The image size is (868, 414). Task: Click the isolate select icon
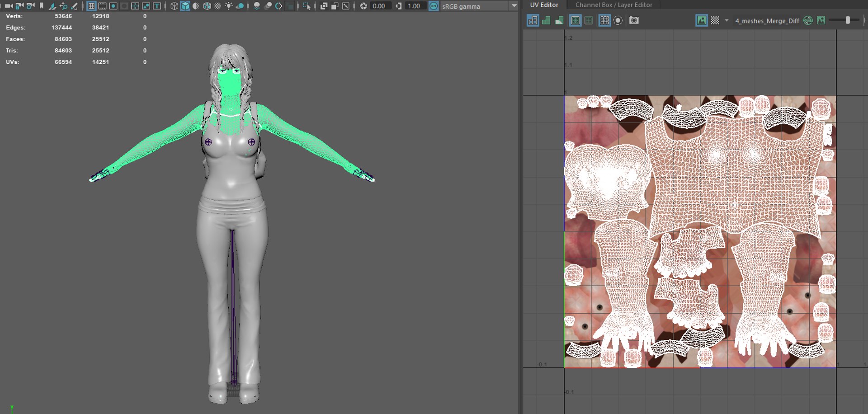(307, 6)
